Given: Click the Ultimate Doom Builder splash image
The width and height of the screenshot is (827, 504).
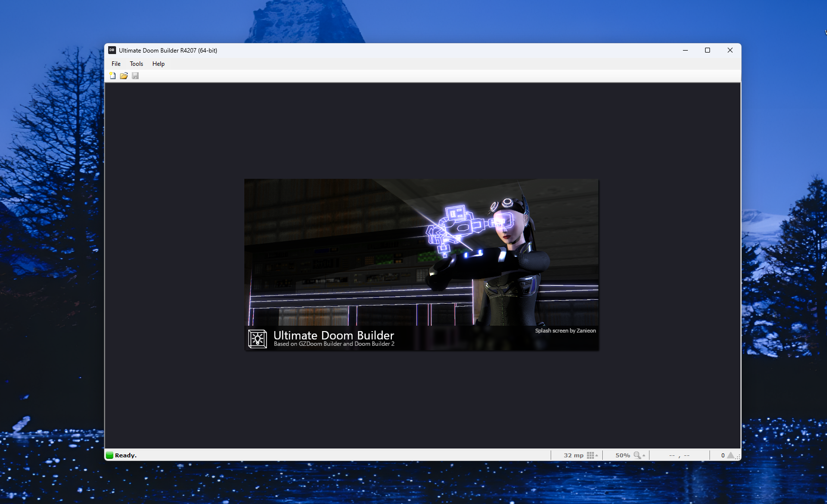Looking at the screenshot, I should tap(421, 264).
